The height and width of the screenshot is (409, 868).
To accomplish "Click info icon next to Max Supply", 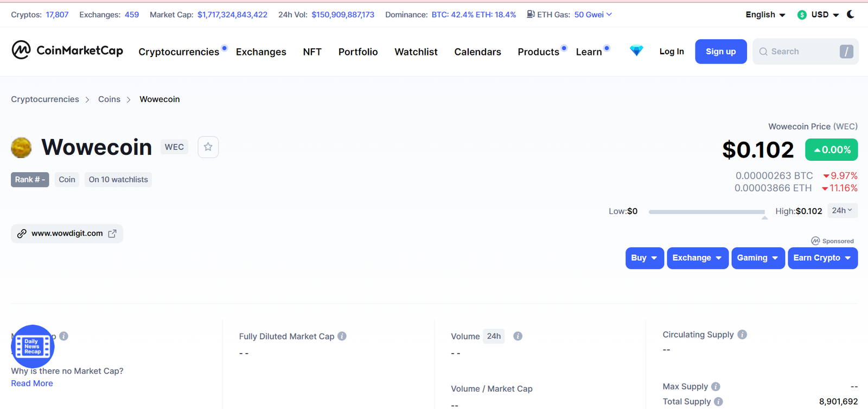I will pyautogui.click(x=716, y=387).
